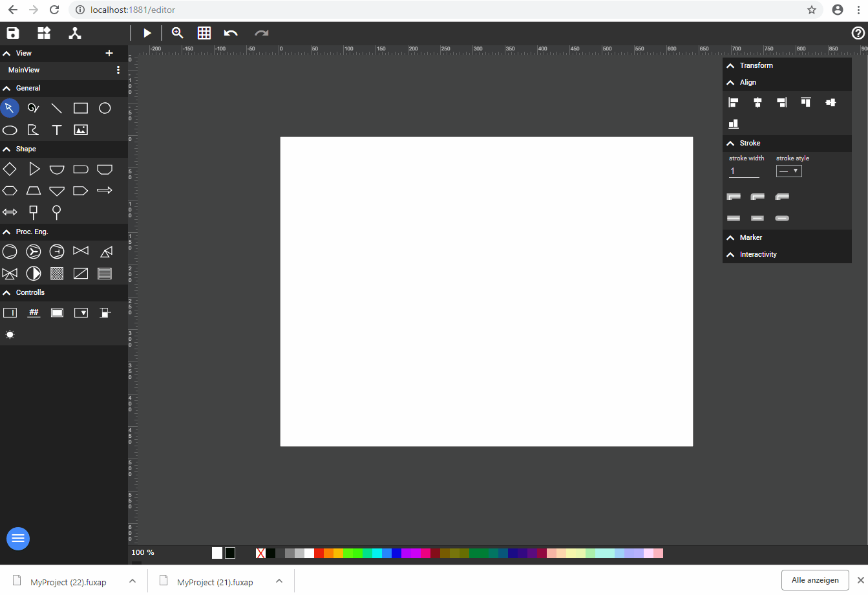Click the stroke width input field
This screenshot has height=595, width=868.
744,171
